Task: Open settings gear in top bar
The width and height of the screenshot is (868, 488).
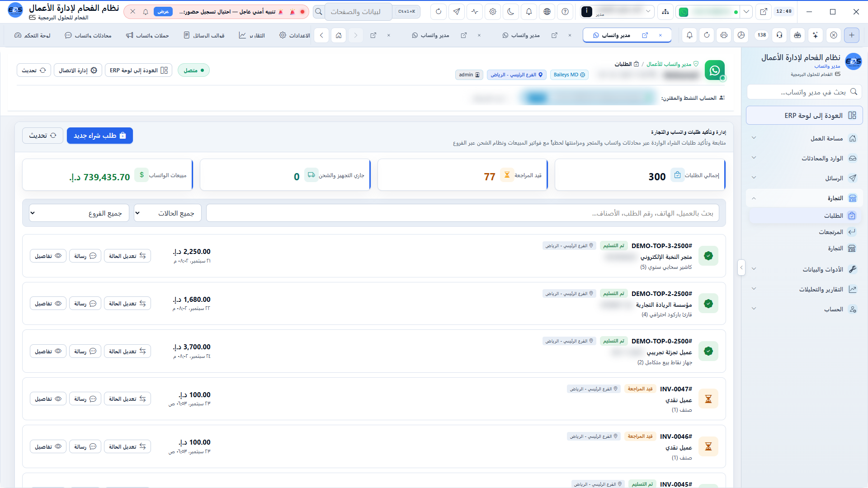Action: pos(493,12)
